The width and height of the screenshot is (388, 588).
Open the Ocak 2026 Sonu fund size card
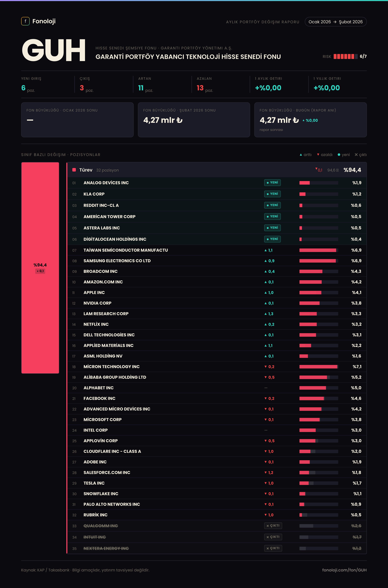(x=77, y=120)
